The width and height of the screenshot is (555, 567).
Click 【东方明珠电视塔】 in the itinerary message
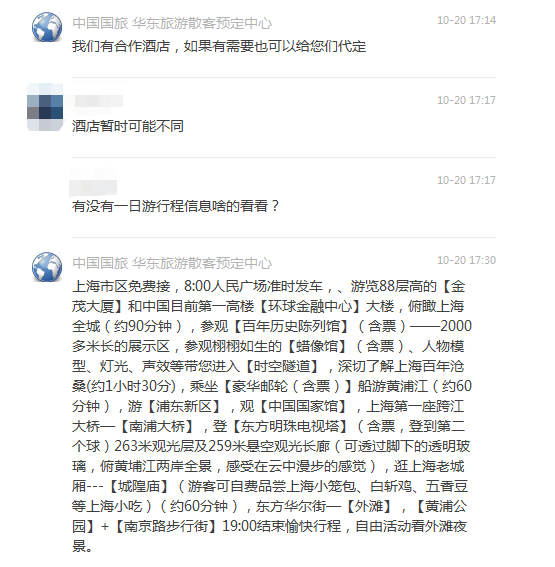coord(290,426)
